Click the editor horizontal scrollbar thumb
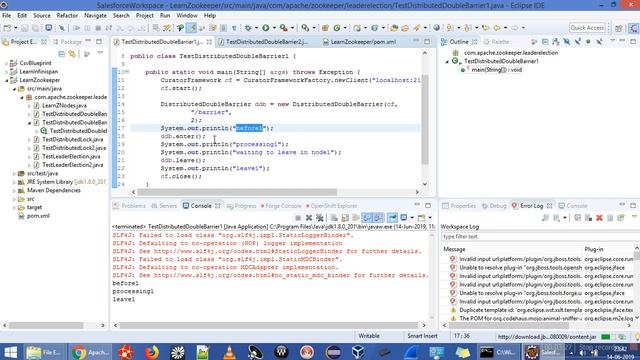The image size is (640, 360). click(237, 192)
